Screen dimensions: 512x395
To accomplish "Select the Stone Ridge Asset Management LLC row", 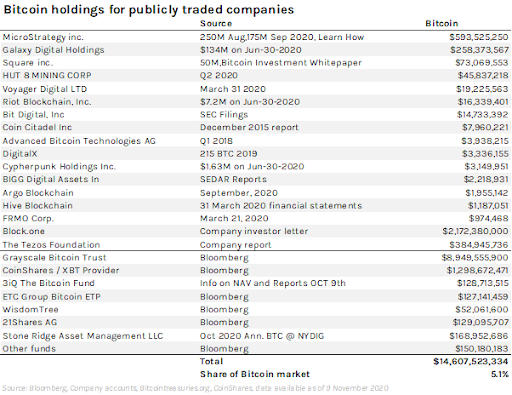I will [x=256, y=336].
